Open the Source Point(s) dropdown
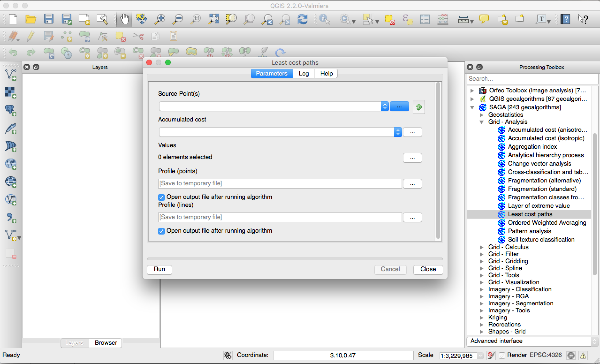This screenshot has width=600, height=364. point(385,106)
